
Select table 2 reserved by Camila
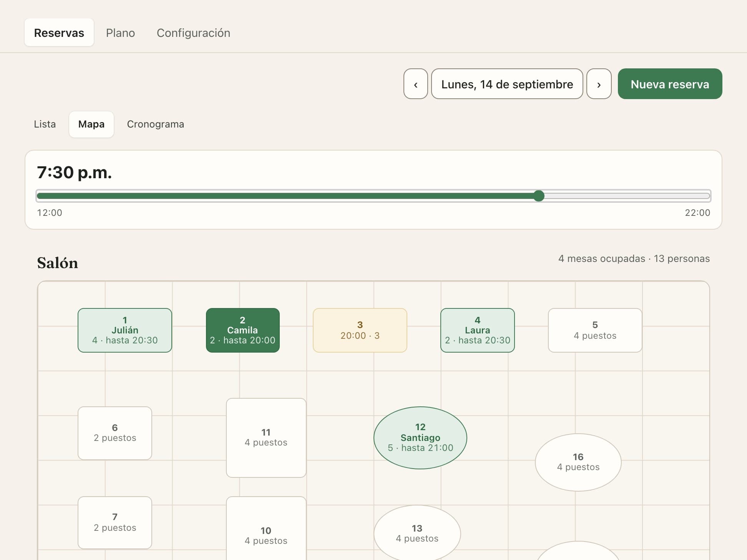tap(242, 330)
